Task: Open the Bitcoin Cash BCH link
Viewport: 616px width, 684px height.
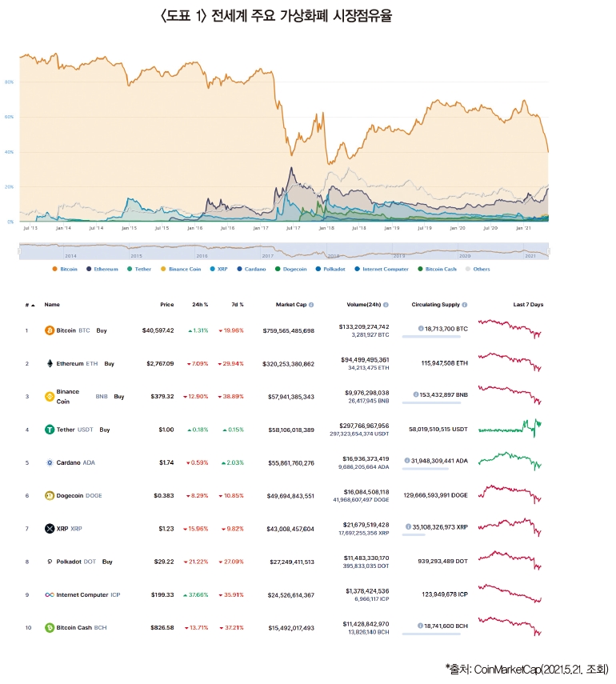Action: click(x=82, y=628)
